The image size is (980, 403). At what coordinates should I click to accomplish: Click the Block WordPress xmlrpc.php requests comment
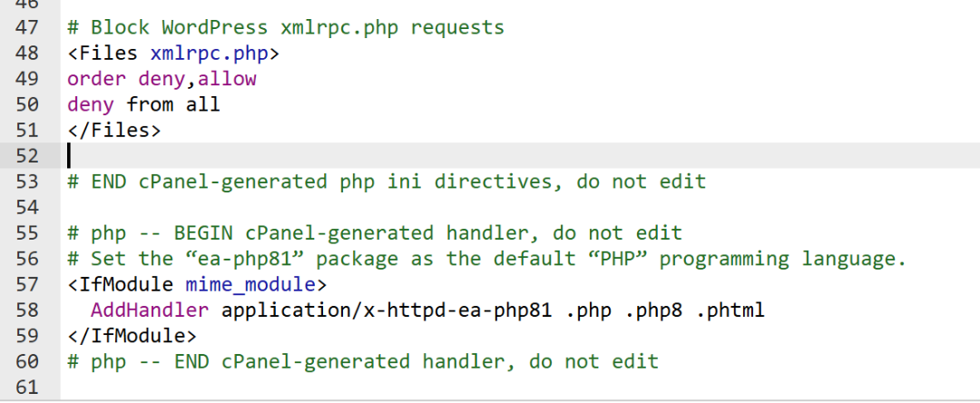tap(286, 27)
